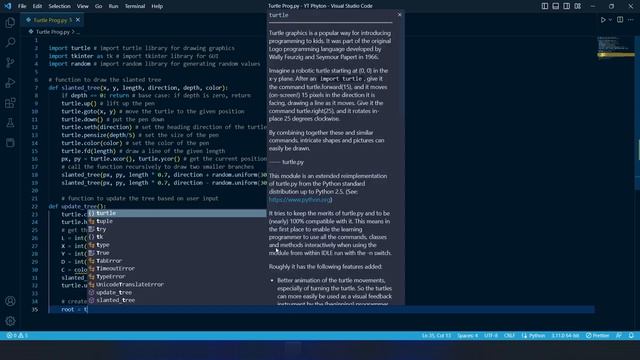
Task: Select 'tk' autocomplete suggestion
Action: (177, 237)
